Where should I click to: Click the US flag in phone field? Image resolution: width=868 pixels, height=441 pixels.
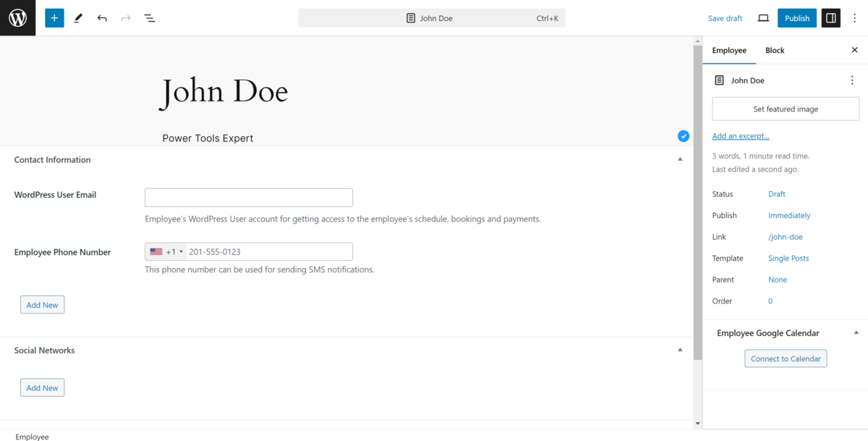[156, 252]
